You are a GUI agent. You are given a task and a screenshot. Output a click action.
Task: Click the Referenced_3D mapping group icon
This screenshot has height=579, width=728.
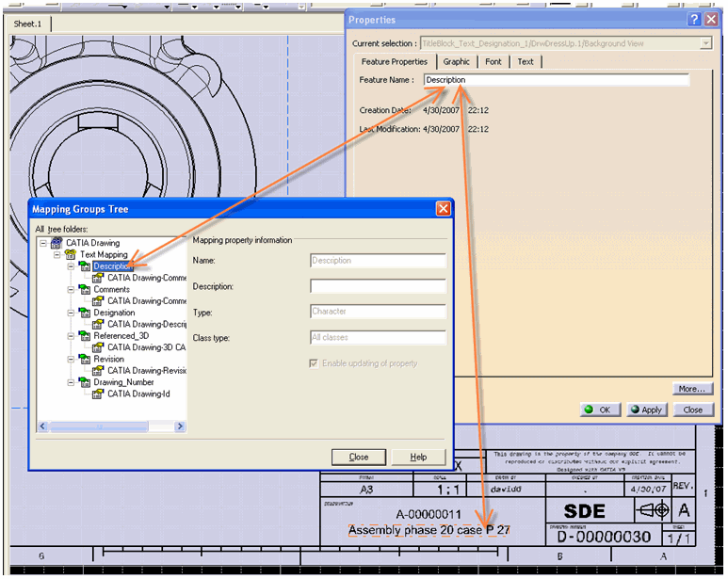(84, 336)
